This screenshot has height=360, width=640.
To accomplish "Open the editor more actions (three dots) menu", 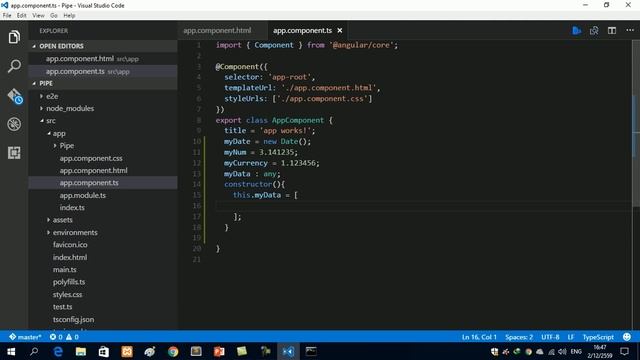I will pyautogui.click(x=630, y=31).
